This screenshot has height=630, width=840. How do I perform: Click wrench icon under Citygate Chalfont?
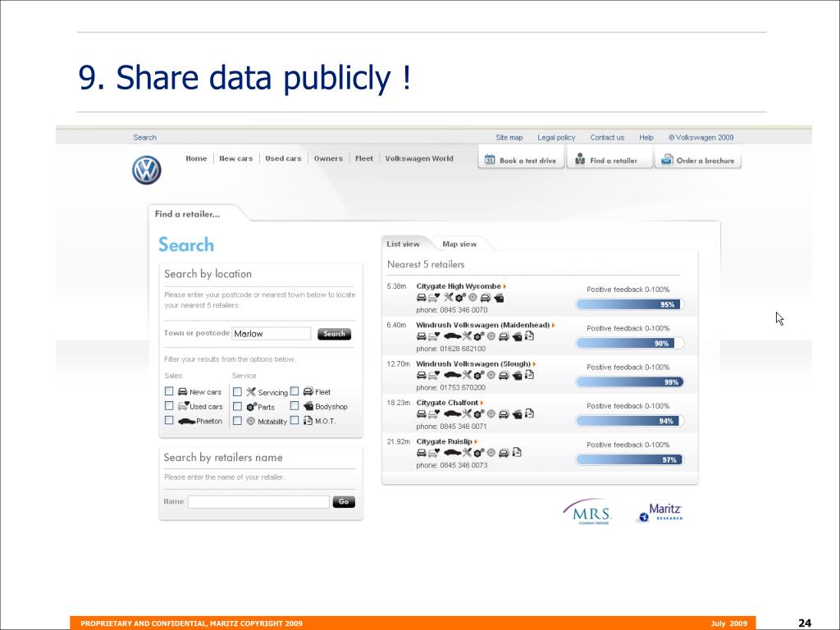[x=467, y=413]
